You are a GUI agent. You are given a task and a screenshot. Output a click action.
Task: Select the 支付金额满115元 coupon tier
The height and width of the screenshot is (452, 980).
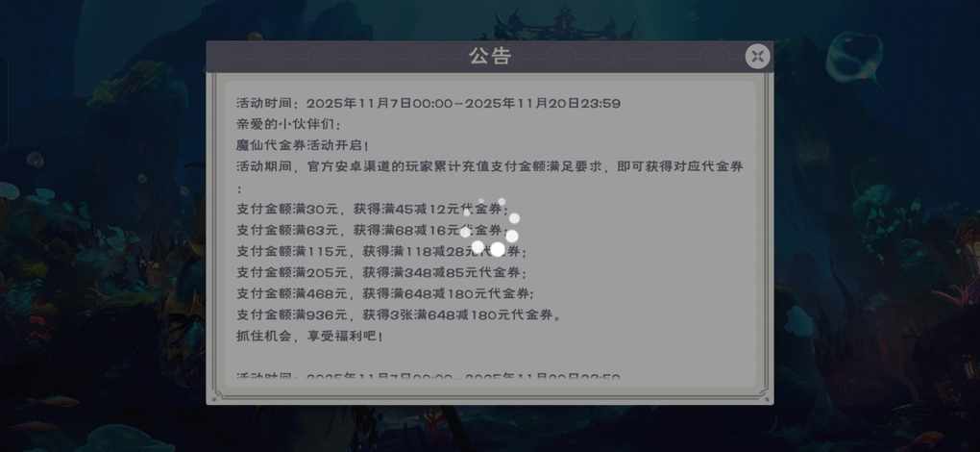381,251
